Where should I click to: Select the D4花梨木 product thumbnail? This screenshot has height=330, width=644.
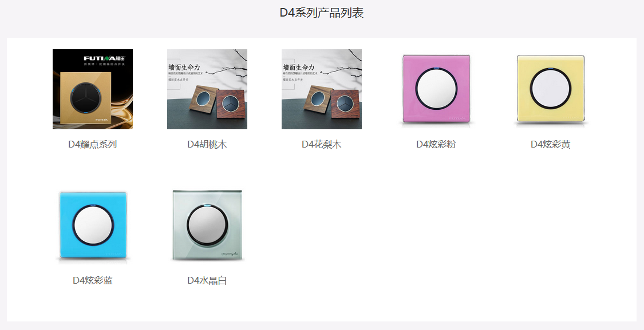coord(322,89)
